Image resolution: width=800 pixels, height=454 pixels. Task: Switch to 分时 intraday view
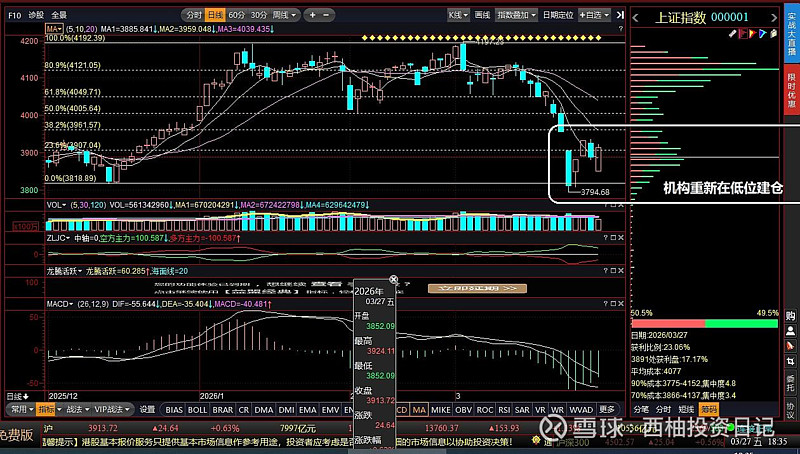[192, 15]
